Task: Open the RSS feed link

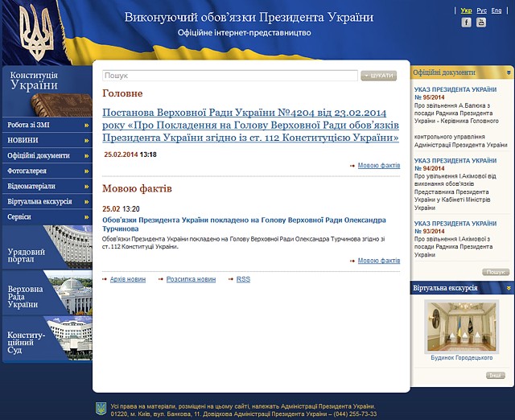Action: pos(243,279)
